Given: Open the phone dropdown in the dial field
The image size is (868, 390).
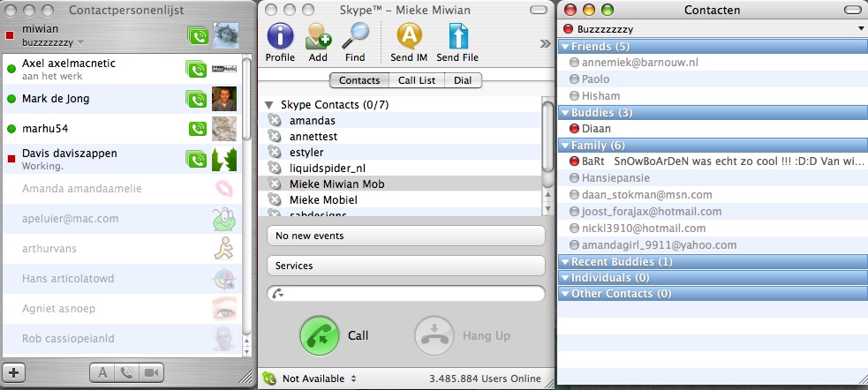Looking at the screenshot, I should 277,294.
